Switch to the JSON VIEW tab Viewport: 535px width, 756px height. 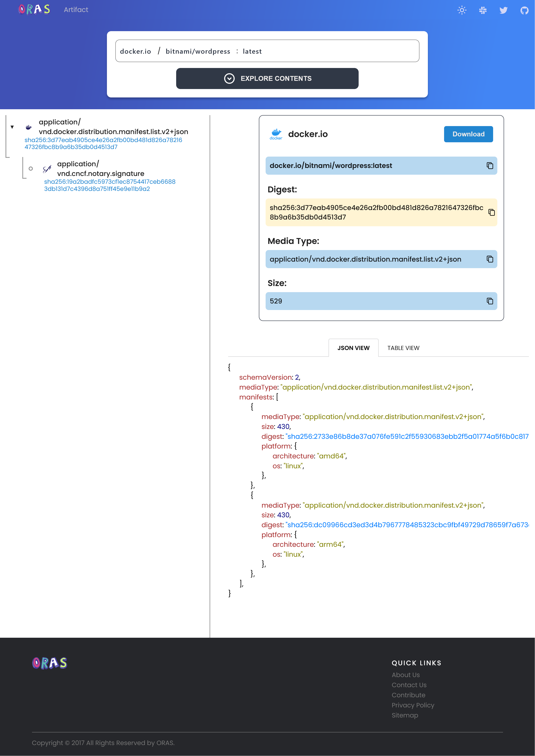click(x=353, y=348)
